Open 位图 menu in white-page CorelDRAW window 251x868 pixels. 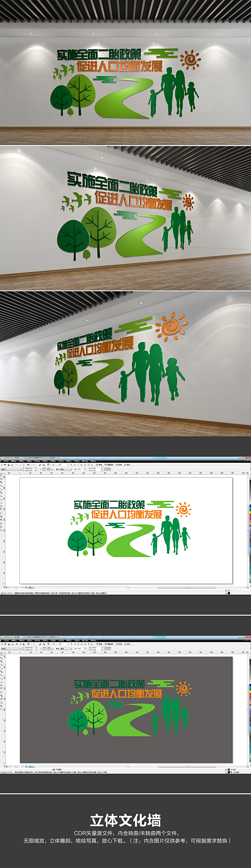52,461
